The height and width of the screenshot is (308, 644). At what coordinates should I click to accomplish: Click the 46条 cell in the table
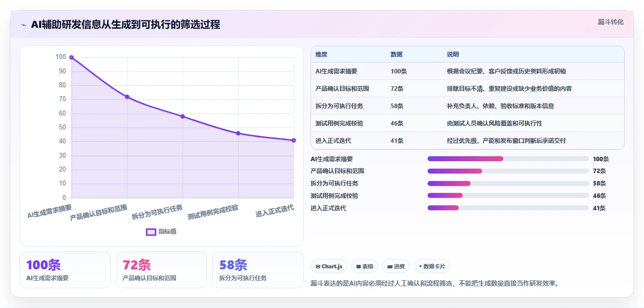[397, 123]
